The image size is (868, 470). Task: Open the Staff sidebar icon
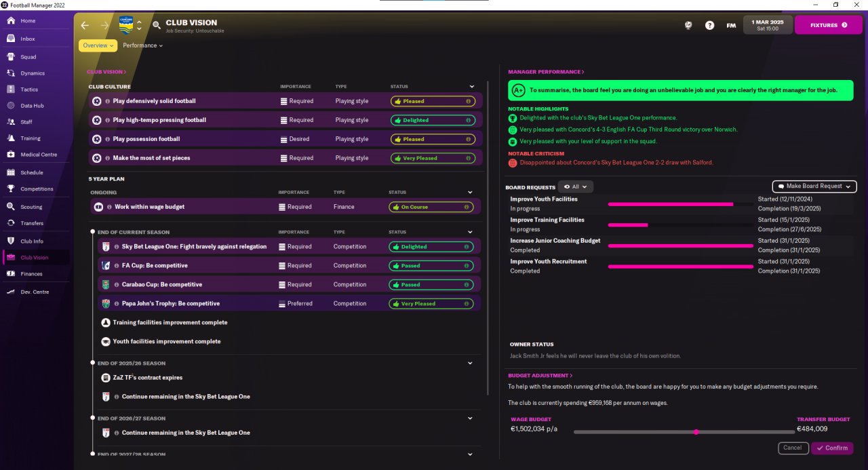[x=11, y=122]
